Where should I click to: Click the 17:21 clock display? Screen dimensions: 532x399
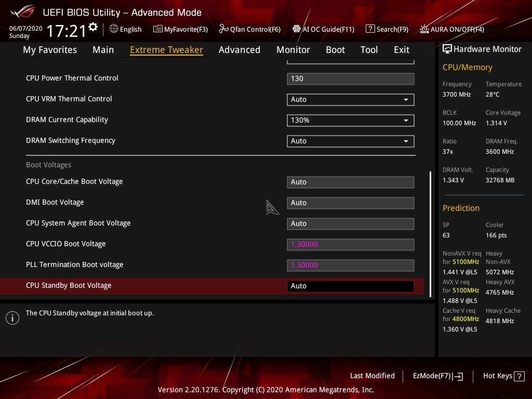pyautogui.click(x=66, y=31)
